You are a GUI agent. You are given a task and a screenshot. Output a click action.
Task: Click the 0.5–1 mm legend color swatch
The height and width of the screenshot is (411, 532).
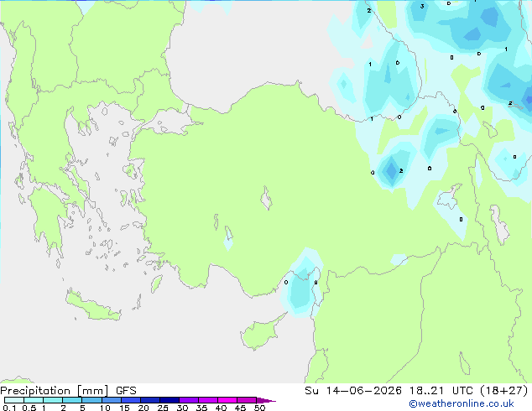coord(34,400)
